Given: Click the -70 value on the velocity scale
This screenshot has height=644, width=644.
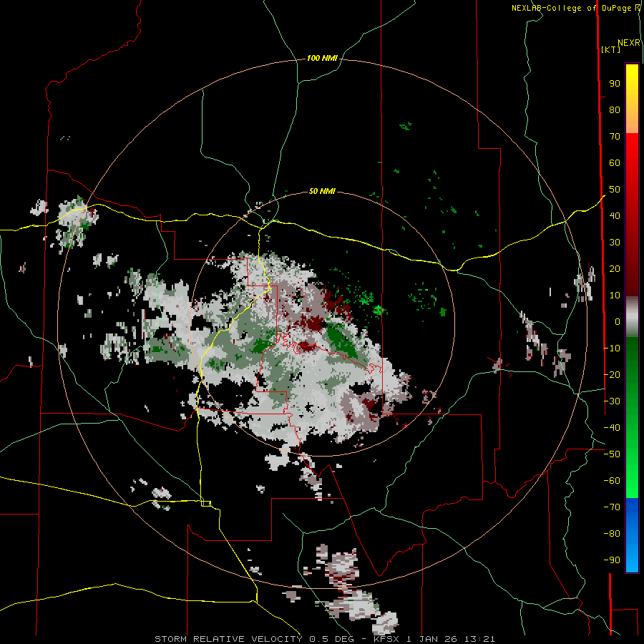Looking at the screenshot, I should (612, 507).
